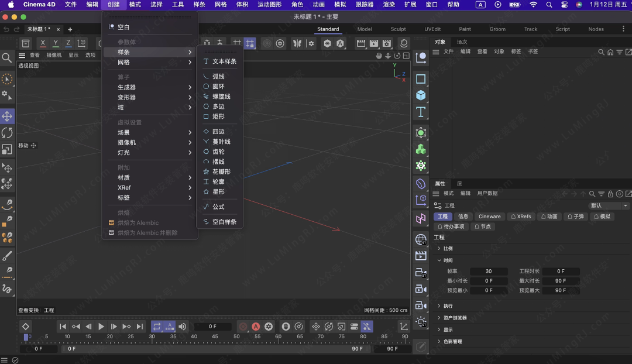
Task: Toggle the X axis lock
Action: pyautogui.click(x=43, y=43)
